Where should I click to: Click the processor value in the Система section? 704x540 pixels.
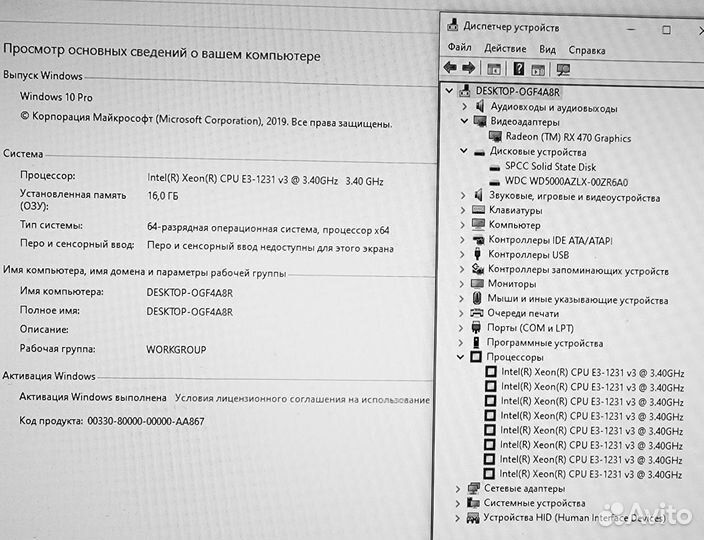click(265, 180)
